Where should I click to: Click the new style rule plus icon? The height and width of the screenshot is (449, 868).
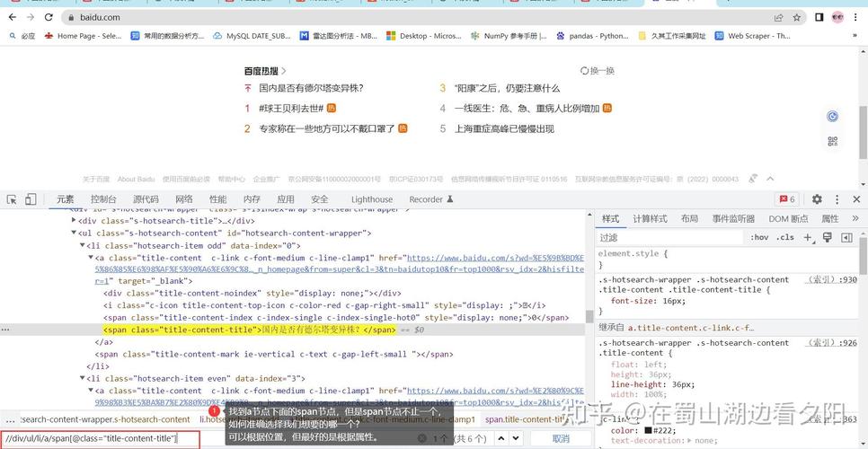tap(808, 237)
